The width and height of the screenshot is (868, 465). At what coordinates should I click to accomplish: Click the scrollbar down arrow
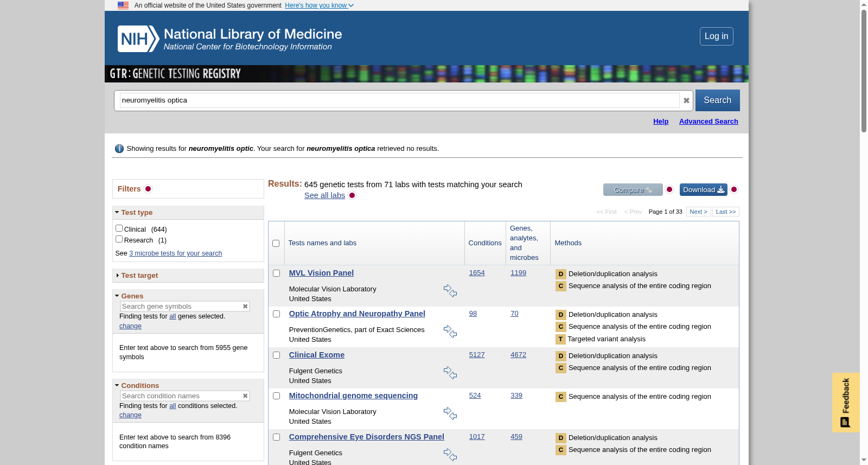pyautogui.click(x=864, y=460)
